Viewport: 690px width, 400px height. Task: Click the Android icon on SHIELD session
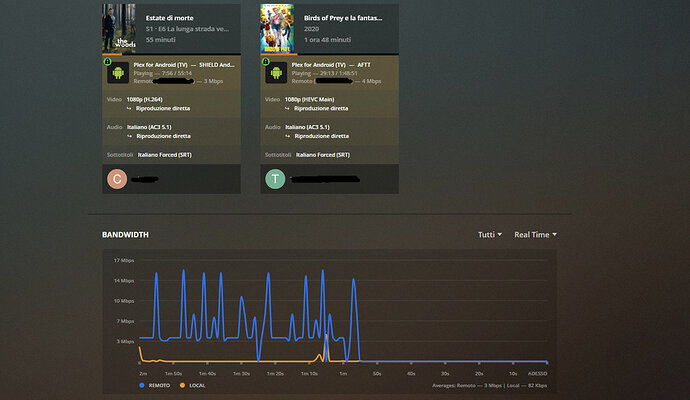point(118,73)
